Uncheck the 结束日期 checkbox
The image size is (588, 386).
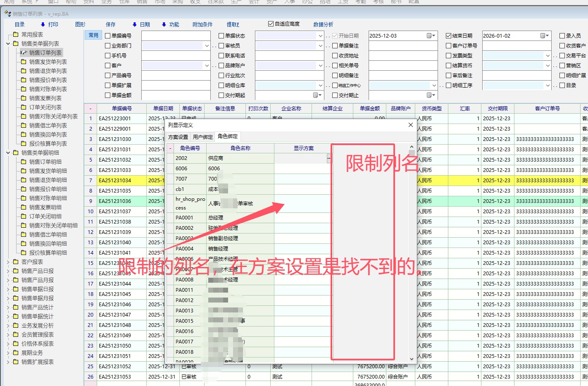(449, 36)
